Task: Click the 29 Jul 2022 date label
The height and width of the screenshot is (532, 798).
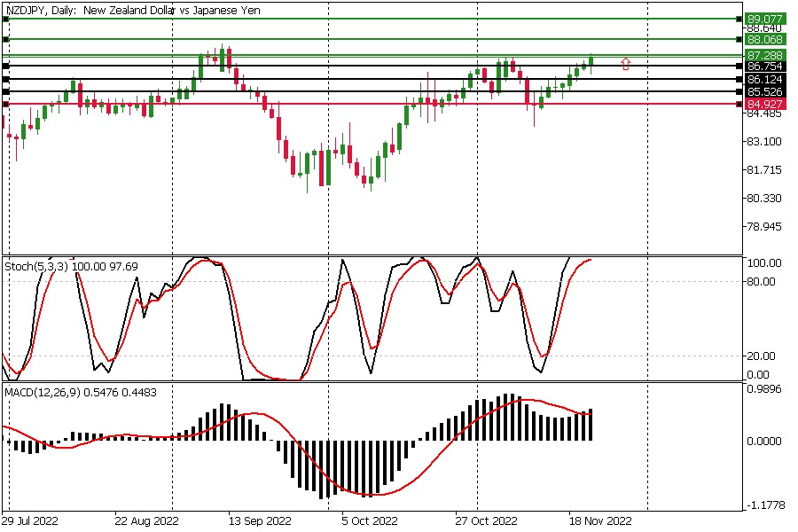Action: (30, 521)
